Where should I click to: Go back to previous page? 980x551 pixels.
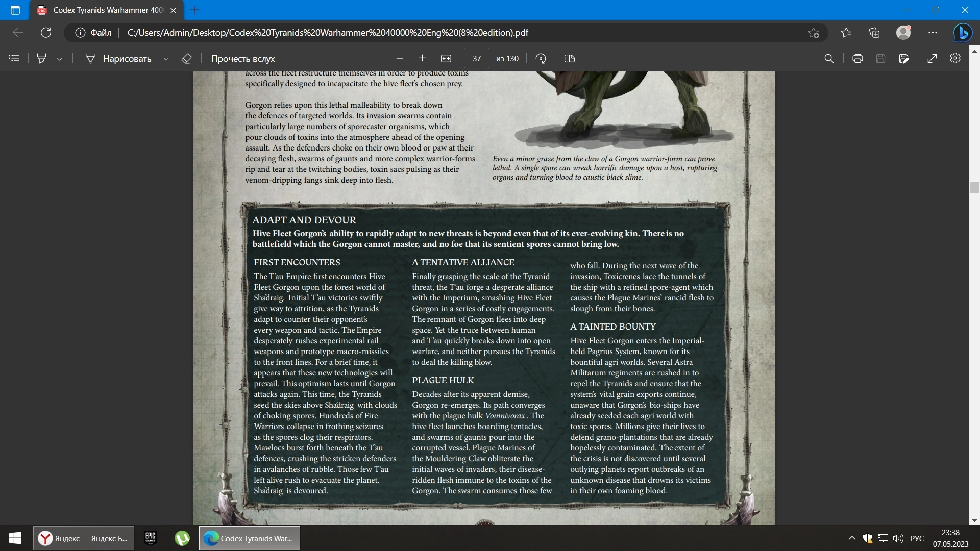pyautogui.click(x=18, y=33)
